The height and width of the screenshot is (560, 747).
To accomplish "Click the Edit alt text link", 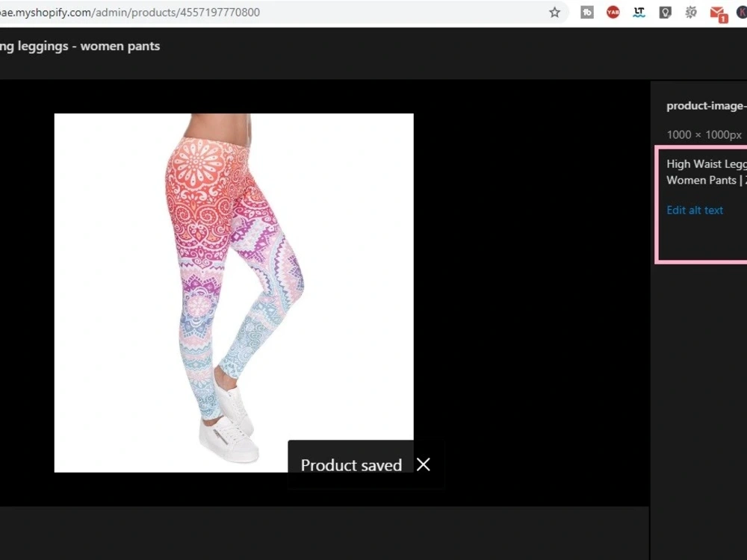I will (x=695, y=210).
